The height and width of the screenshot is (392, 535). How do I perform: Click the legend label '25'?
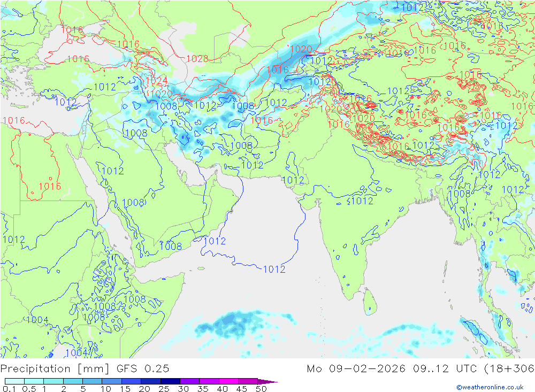[x=164, y=389]
